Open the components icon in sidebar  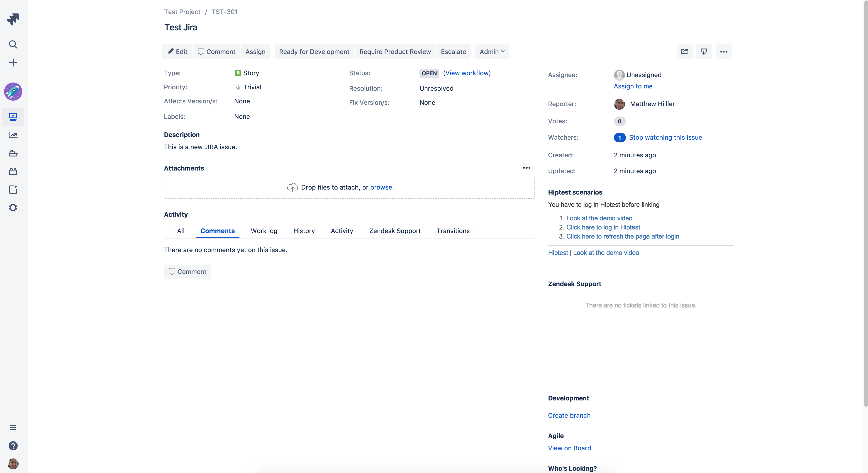13,171
